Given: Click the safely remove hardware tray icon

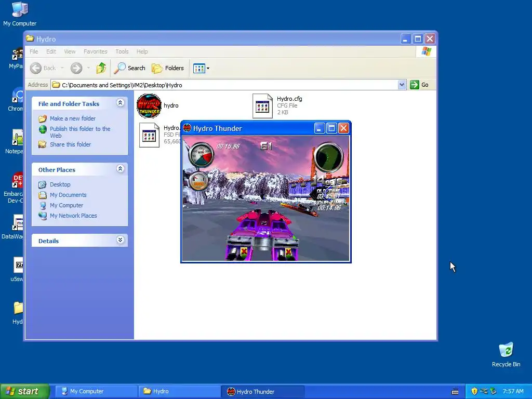Looking at the screenshot, I should point(493,392).
